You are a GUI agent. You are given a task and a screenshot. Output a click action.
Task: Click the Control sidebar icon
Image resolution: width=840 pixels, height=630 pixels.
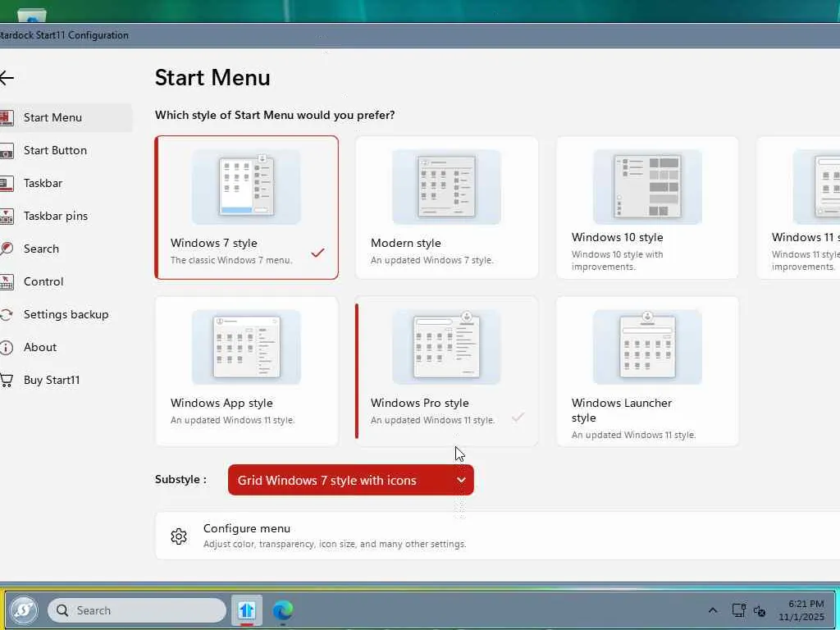click(x=6, y=282)
